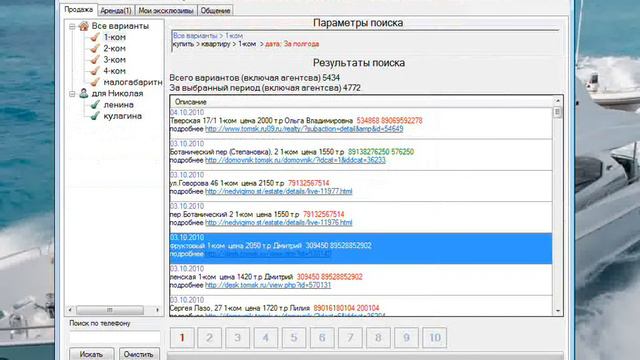
Task: Click the tree panel scroll left arrow
Action: pyautogui.click(x=70, y=310)
